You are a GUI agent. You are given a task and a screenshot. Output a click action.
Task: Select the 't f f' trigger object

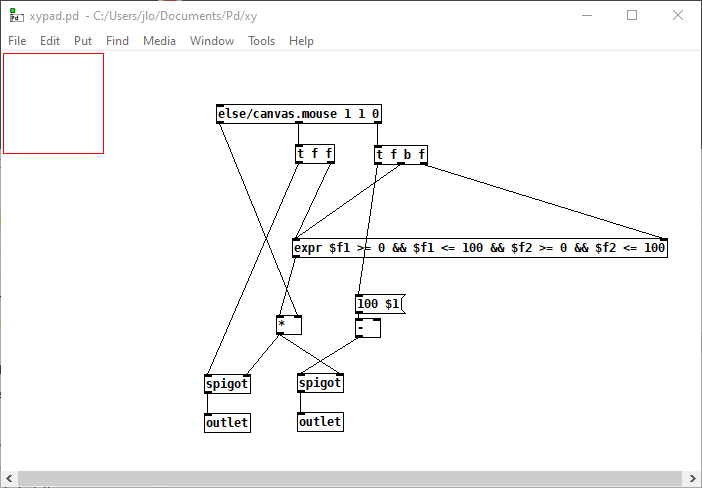point(314,154)
